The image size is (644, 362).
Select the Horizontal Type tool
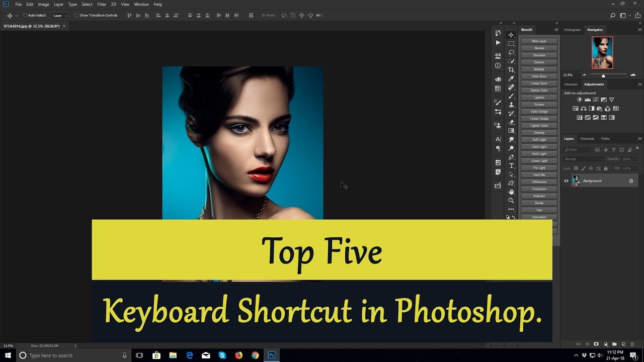(511, 165)
